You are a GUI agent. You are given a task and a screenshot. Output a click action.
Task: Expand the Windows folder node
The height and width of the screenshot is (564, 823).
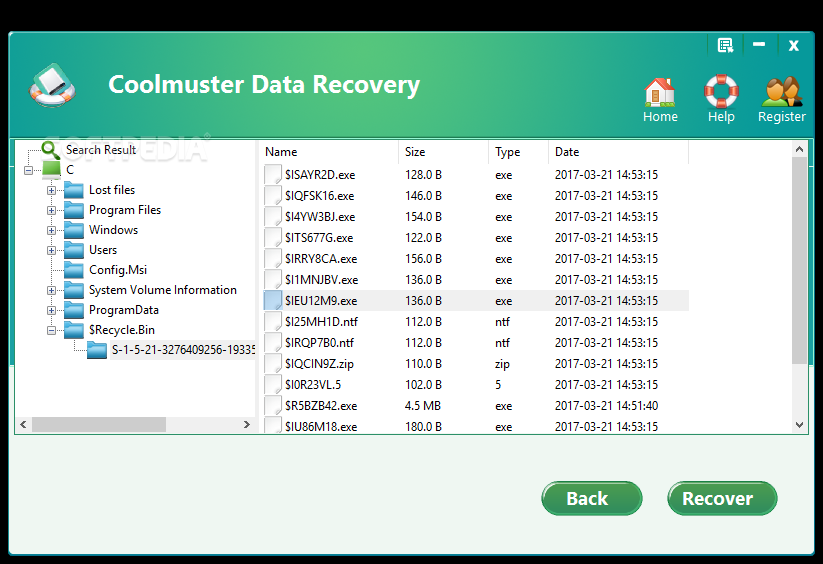(x=51, y=230)
